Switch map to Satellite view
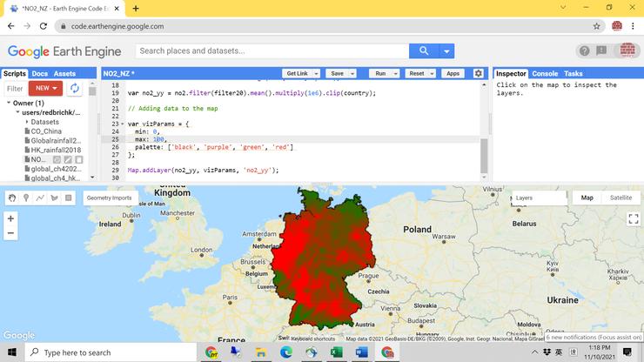Screen dimensions: 644x362 coord(621,198)
